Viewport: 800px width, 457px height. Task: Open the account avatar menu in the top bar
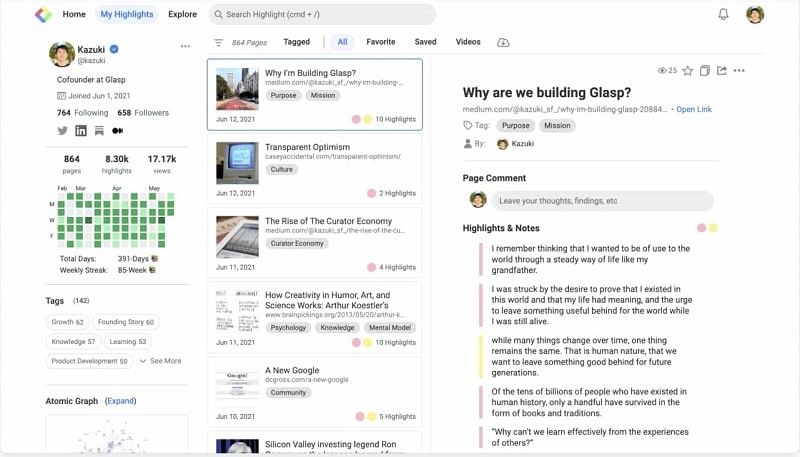click(755, 14)
